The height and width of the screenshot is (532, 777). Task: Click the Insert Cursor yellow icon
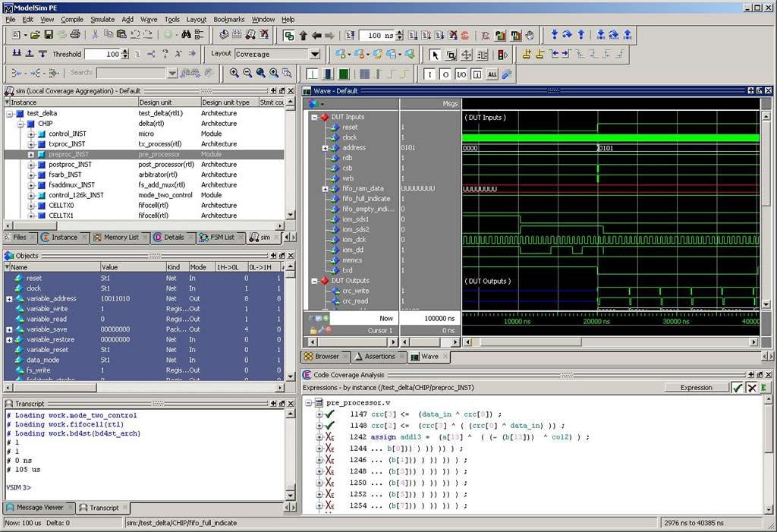point(527,55)
